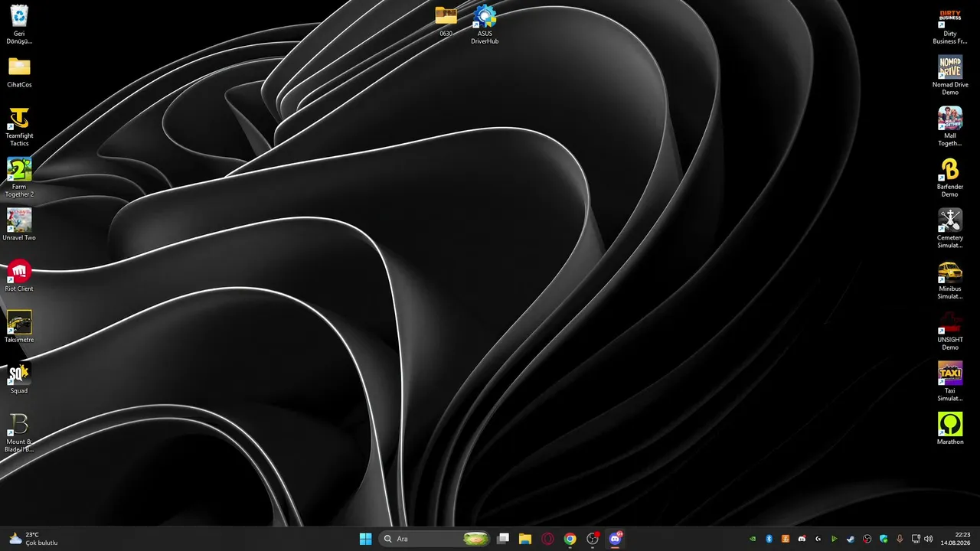The image size is (980, 551).
Task: Select the Squad game icon
Action: 19,378
